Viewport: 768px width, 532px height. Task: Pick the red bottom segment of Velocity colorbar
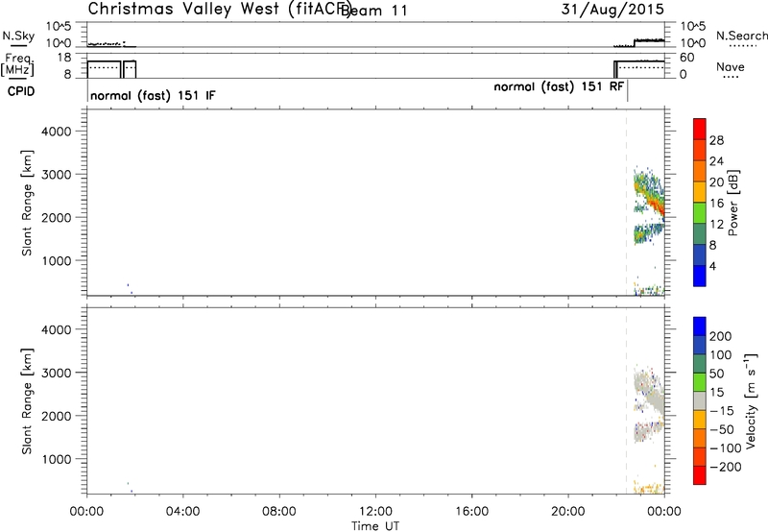700,475
